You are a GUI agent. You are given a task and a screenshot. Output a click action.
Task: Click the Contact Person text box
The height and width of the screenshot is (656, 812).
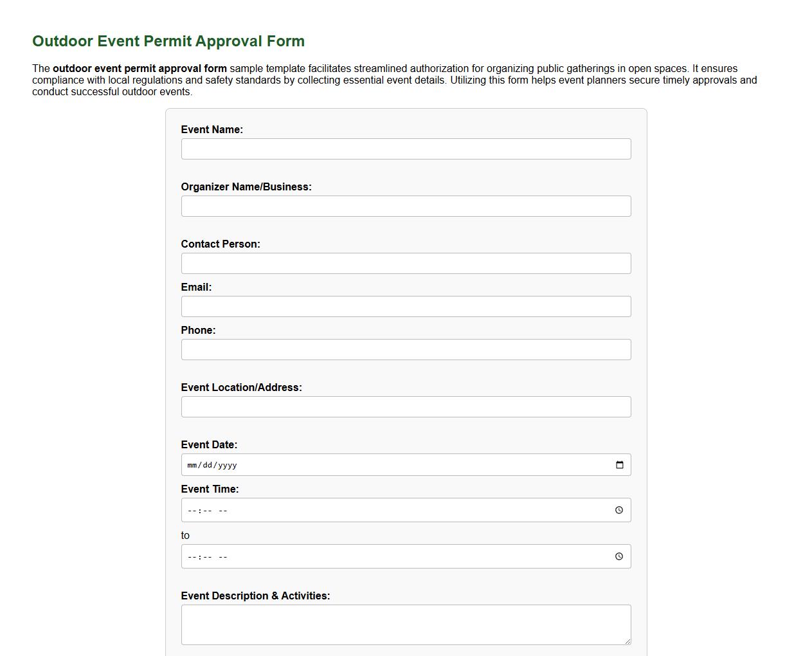[x=406, y=263]
